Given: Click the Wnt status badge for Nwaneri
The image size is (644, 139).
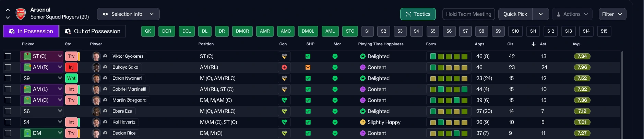Looking at the screenshot, I should click(x=71, y=78).
